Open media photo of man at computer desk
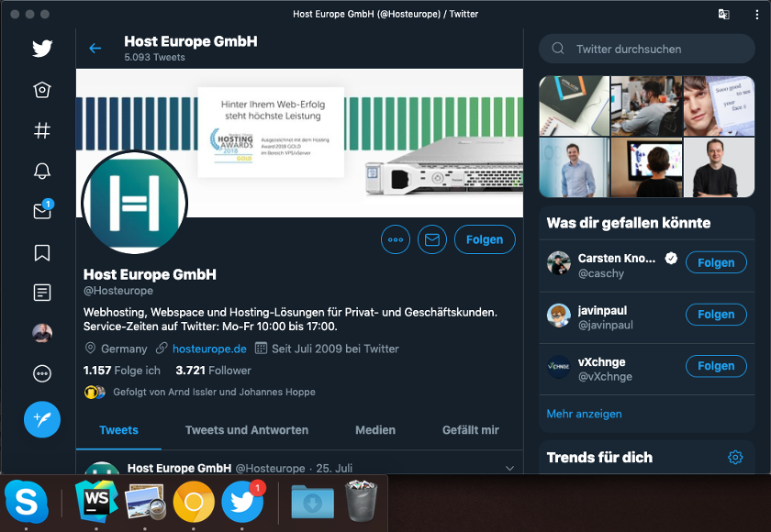The height and width of the screenshot is (532, 771). pyautogui.click(x=646, y=105)
